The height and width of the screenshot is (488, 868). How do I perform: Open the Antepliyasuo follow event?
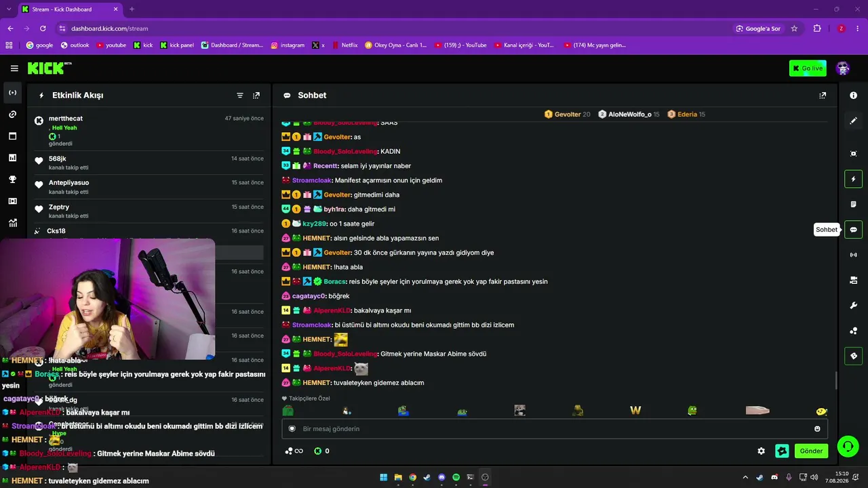tap(149, 187)
